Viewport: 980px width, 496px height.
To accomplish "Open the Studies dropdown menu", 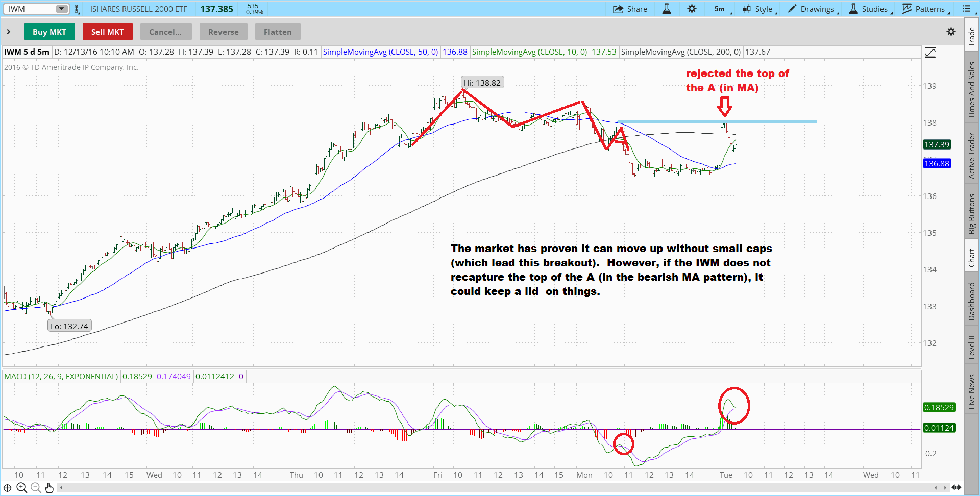I will (870, 9).
